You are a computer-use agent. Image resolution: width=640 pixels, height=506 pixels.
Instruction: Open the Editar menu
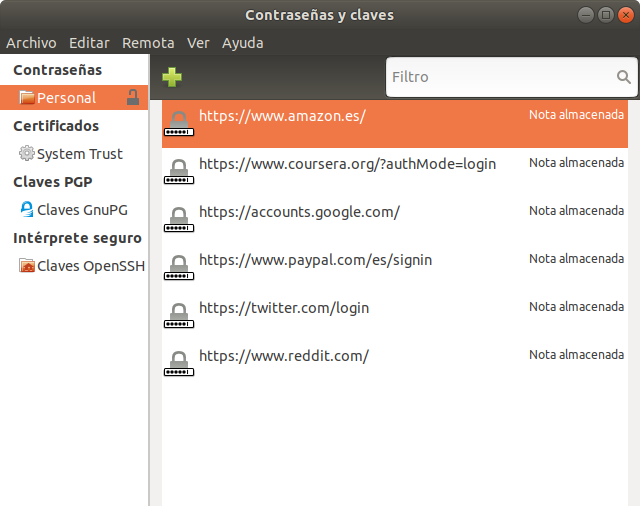click(x=89, y=43)
